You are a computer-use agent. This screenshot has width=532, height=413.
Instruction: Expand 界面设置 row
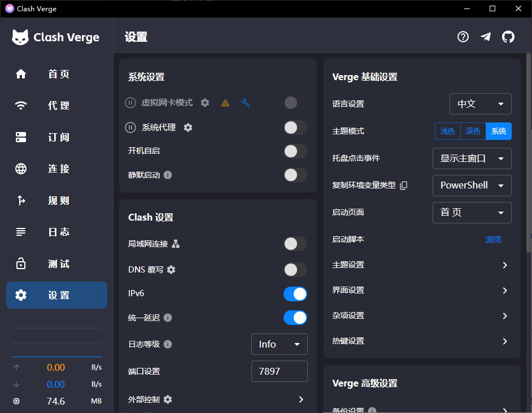pos(422,290)
